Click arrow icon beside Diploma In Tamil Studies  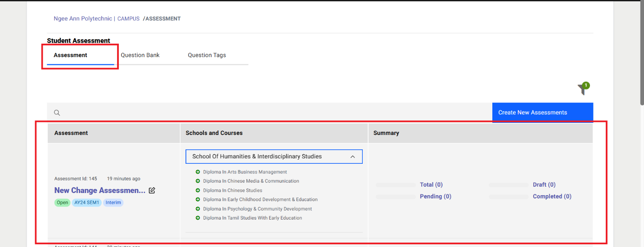198,218
